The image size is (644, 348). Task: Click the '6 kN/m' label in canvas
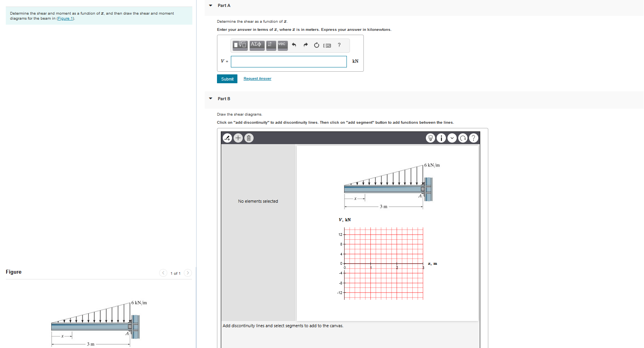(x=432, y=165)
